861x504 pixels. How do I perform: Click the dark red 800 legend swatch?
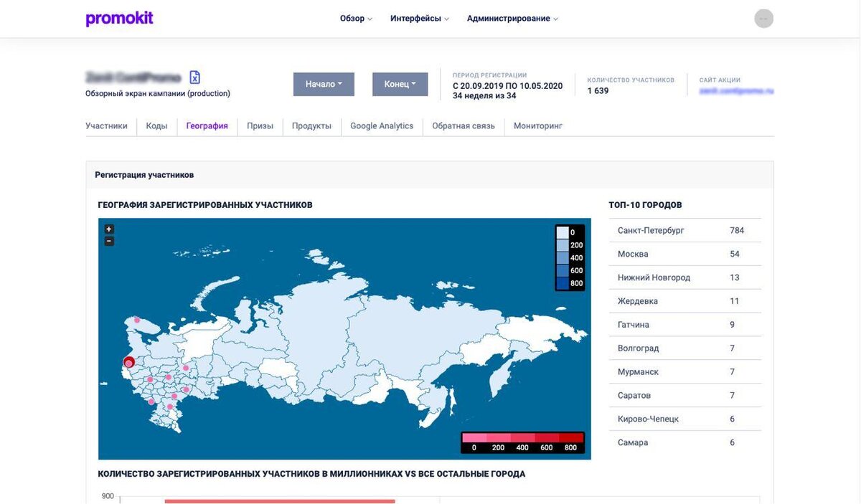(571, 437)
